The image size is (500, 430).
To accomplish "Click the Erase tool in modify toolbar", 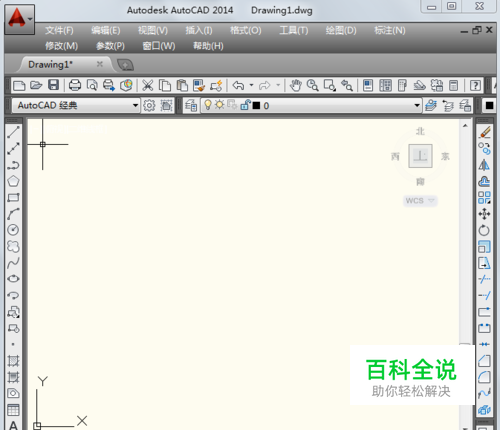I will 484,132.
